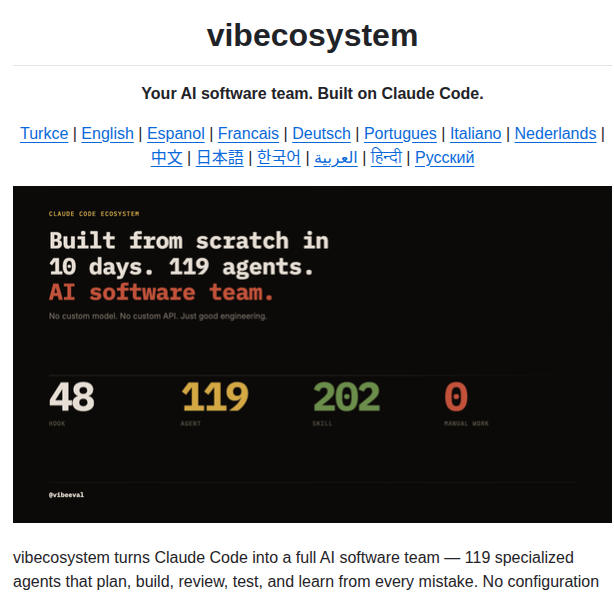Click the 'AI software team.' red headline
Screen dimensions: 614x594
(x=161, y=292)
